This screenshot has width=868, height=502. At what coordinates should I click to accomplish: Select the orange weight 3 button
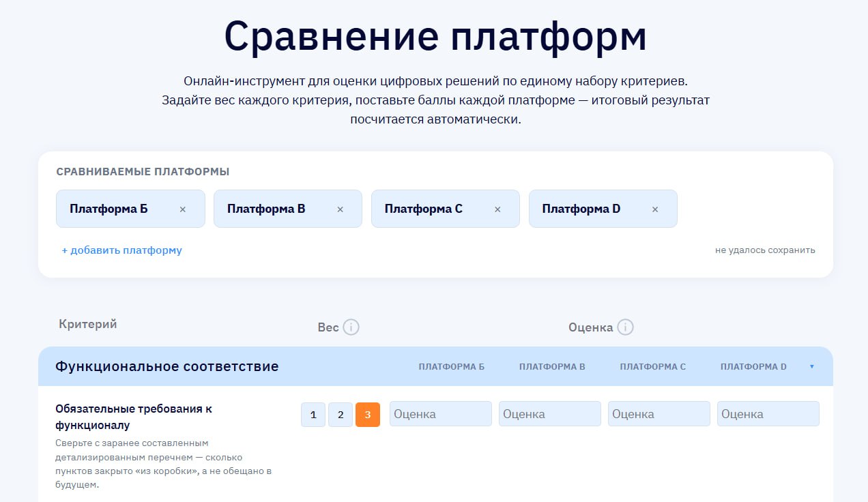(368, 414)
